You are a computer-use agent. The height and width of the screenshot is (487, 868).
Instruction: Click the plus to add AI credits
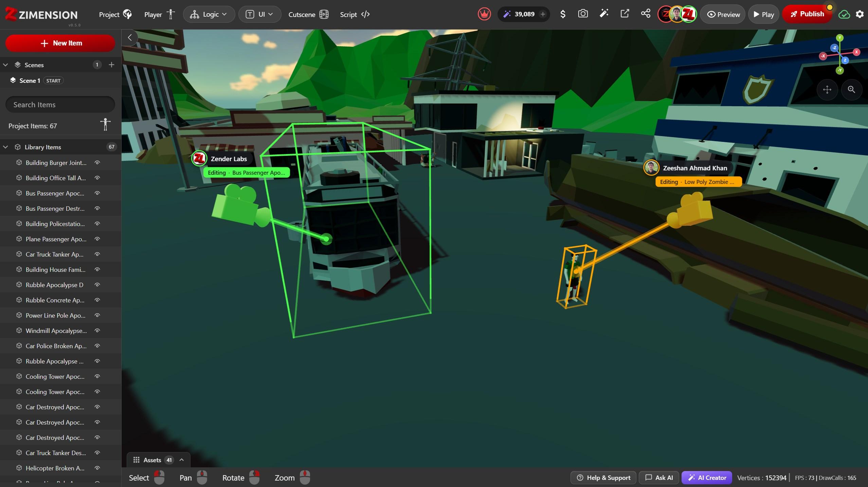[543, 14]
